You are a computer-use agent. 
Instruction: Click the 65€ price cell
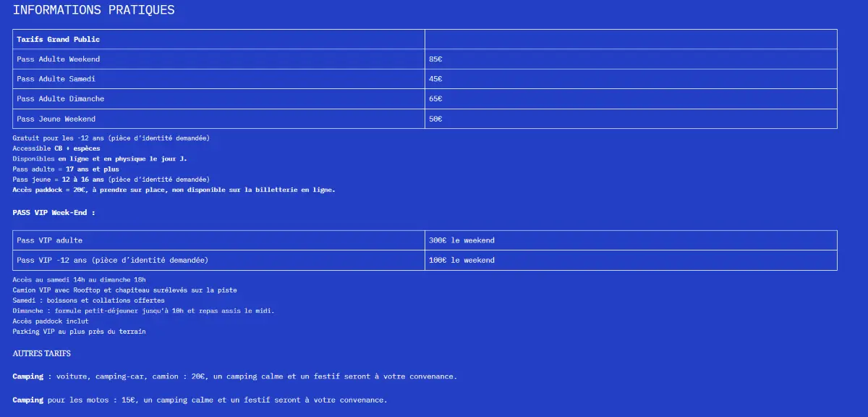point(435,98)
